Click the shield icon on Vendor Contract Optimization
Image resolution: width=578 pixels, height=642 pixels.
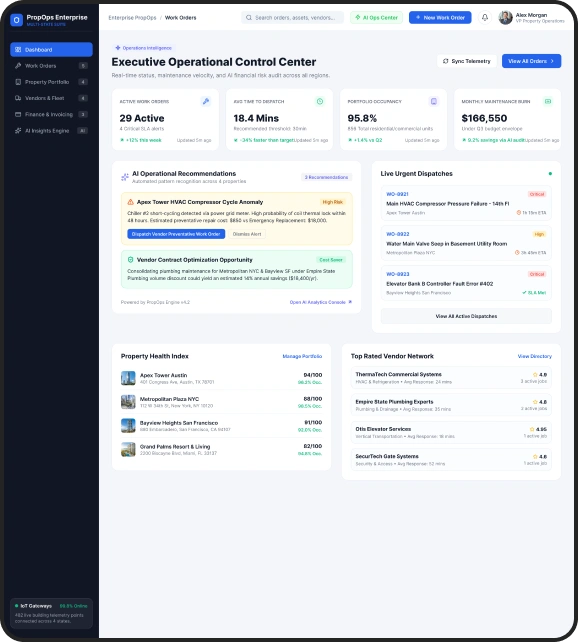(131, 260)
